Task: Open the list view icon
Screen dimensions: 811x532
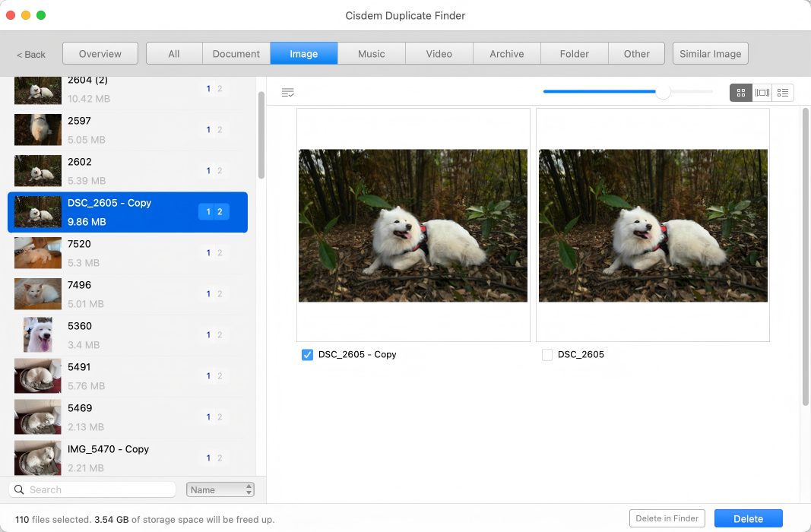Action: click(x=783, y=92)
